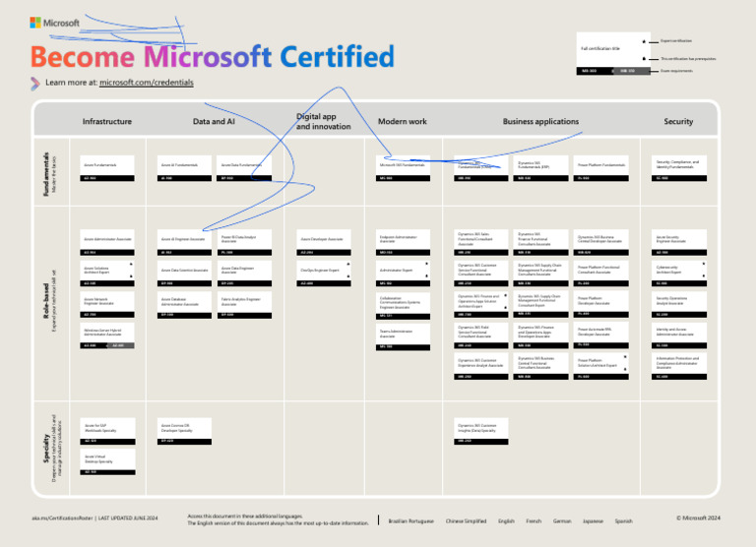This screenshot has width=756, height=547.
Task: Open the Azure Administrator Associate card
Action: tap(107, 242)
